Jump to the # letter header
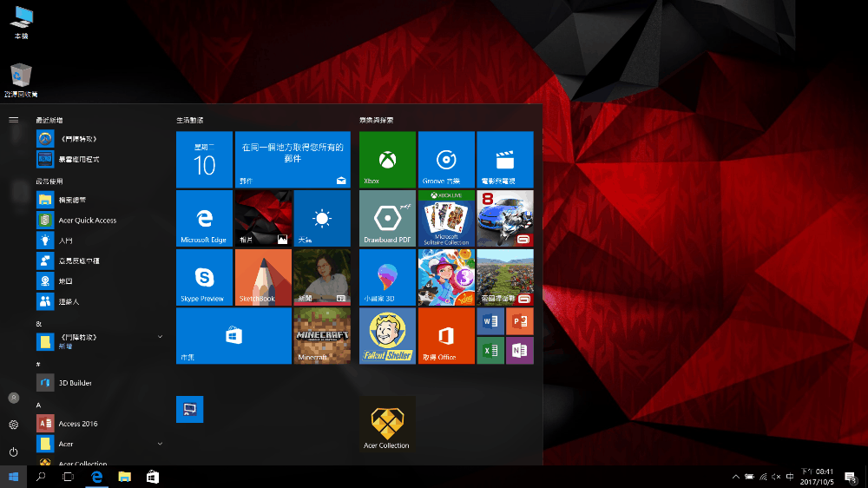 (x=38, y=365)
